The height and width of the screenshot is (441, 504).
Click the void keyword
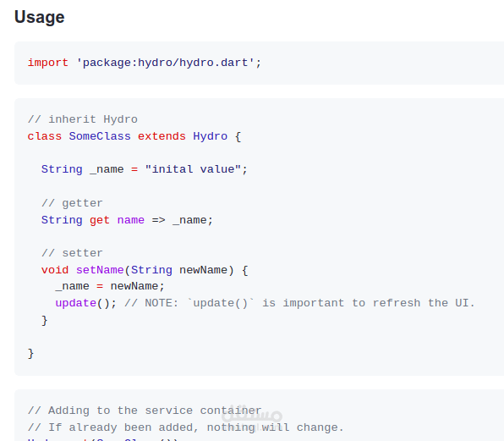click(55, 270)
